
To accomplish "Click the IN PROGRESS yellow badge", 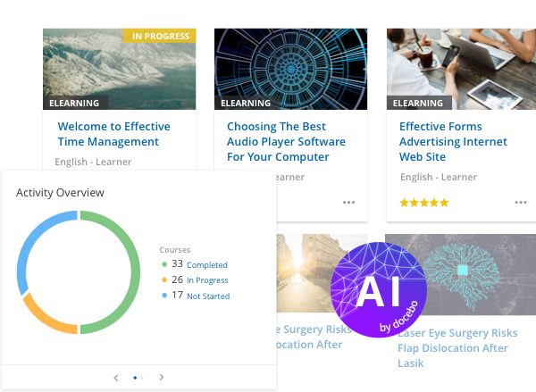I will pyautogui.click(x=159, y=36).
